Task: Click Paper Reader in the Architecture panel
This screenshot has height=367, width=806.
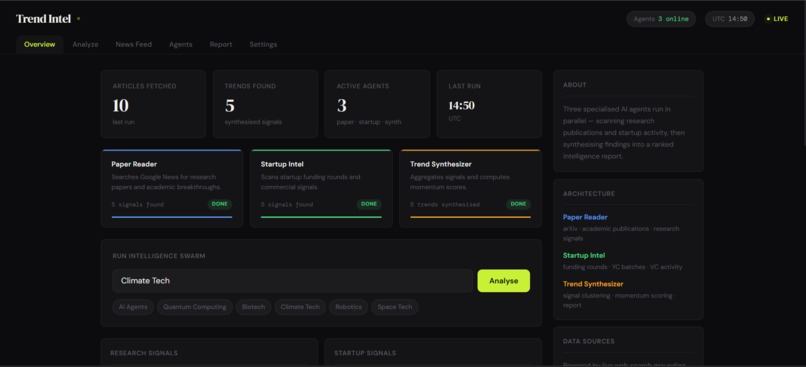Action: (585, 217)
